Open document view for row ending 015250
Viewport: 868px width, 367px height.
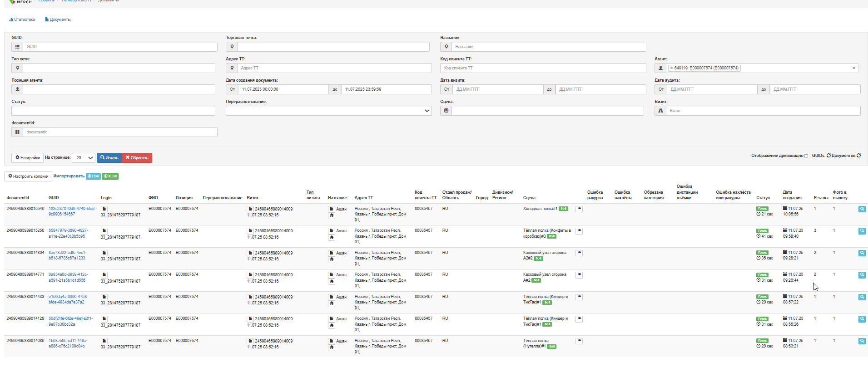point(862,231)
